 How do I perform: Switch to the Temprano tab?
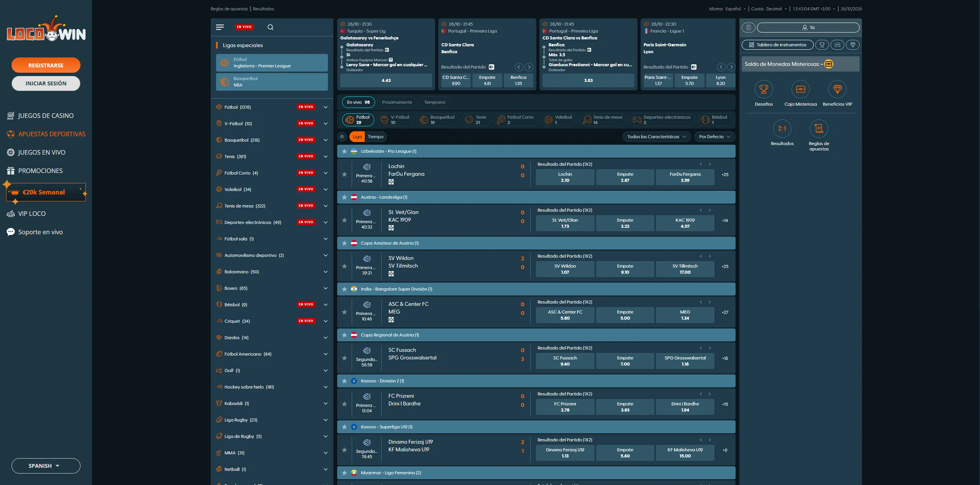(434, 102)
